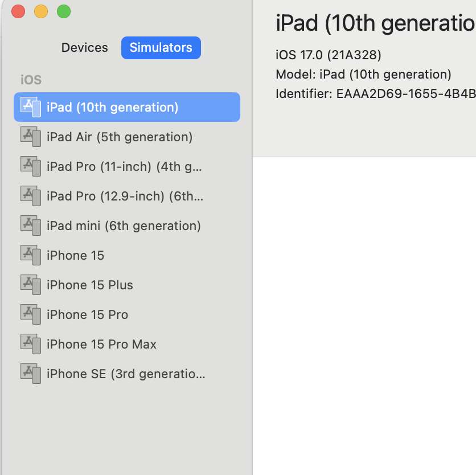Viewport: 476px width, 475px height.
Task: Click the Identifier EAAA2D69 text
Action: [376, 93]
